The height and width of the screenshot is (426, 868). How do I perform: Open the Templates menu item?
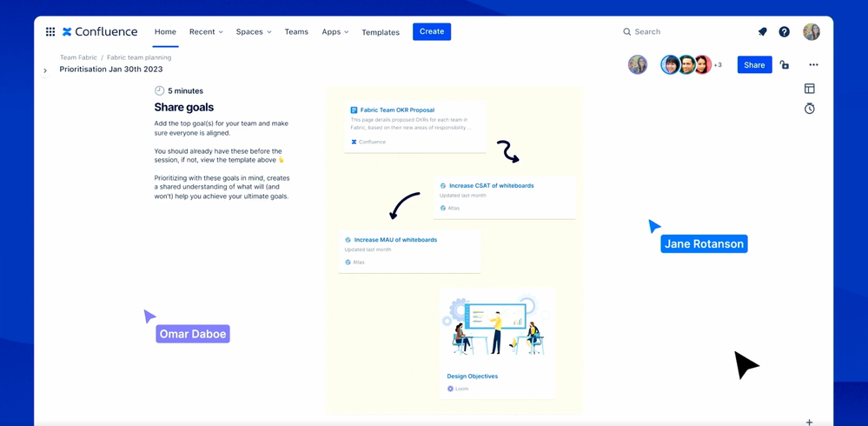pos(381,33)
